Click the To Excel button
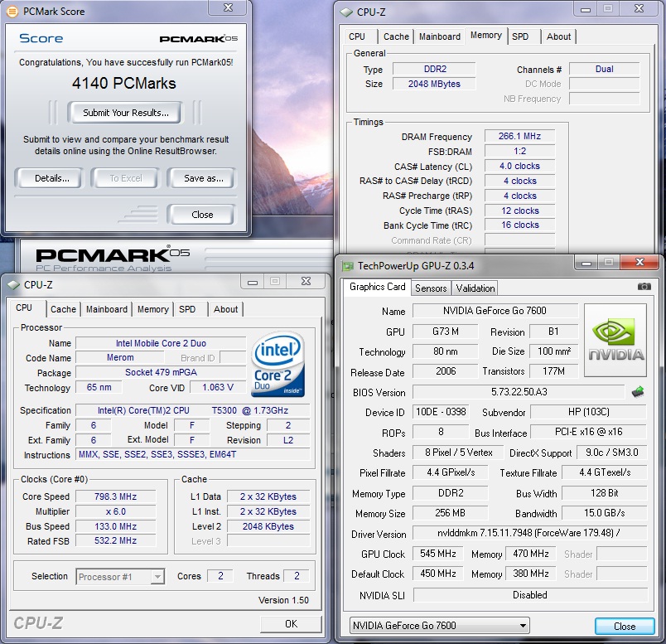Viewport: 666px width, 644px height. pyautogui.click(x=126, y=178)
